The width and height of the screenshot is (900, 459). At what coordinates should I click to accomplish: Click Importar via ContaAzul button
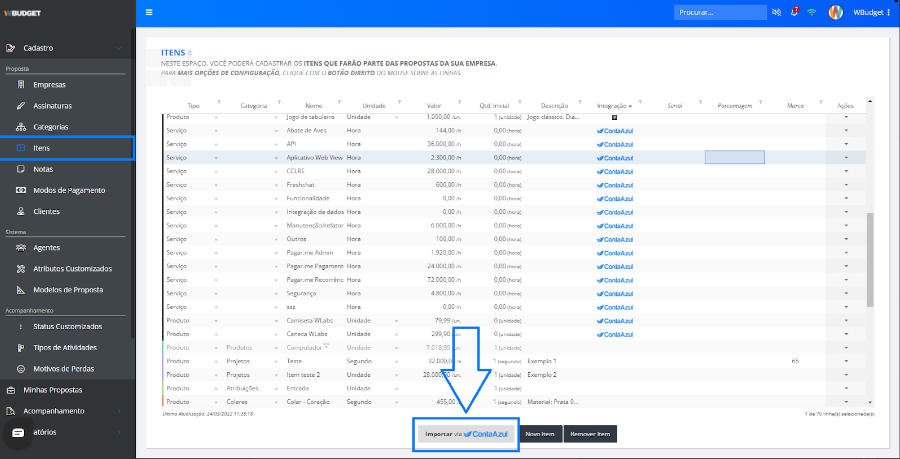466,434
